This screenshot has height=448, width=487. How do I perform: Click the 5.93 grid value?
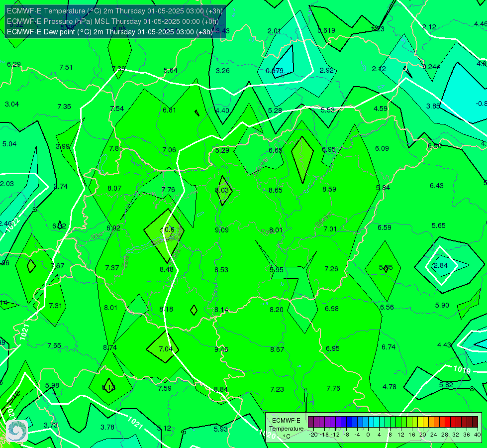tap(220, 429)
